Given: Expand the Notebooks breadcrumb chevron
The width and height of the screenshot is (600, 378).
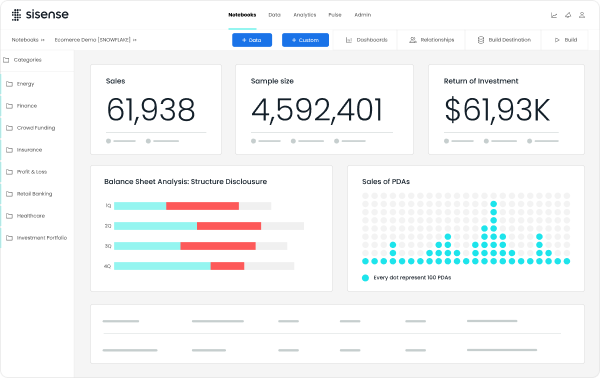Looking at the screenshot, I should click(42, 40).
